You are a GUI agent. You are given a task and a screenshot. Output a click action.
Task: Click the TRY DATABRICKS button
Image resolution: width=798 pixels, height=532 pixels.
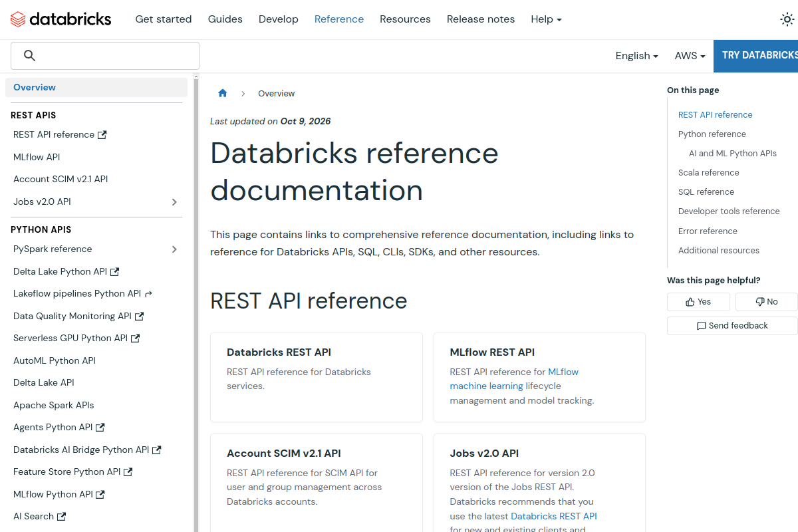(x=756, y=56)
